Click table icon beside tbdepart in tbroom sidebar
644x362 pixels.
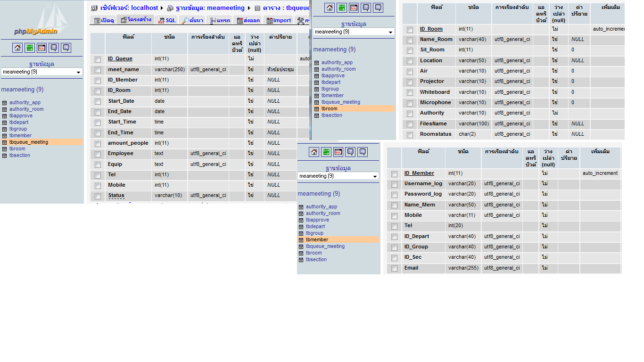[x=317, y=82]
